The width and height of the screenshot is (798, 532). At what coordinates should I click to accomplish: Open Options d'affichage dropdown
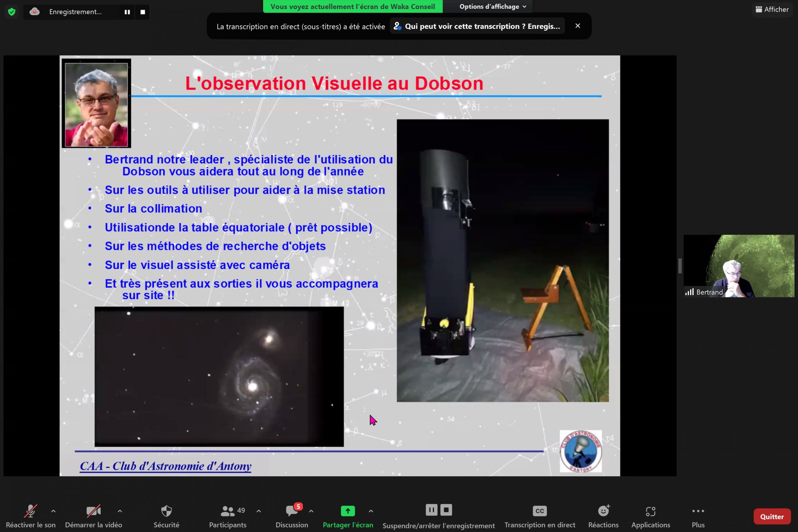coord(492,7)
